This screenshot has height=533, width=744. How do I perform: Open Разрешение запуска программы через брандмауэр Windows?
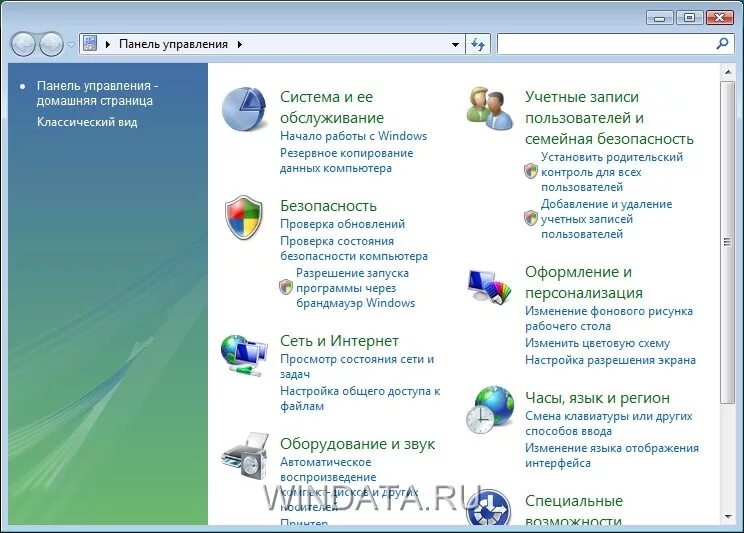[x=355, y=288]
